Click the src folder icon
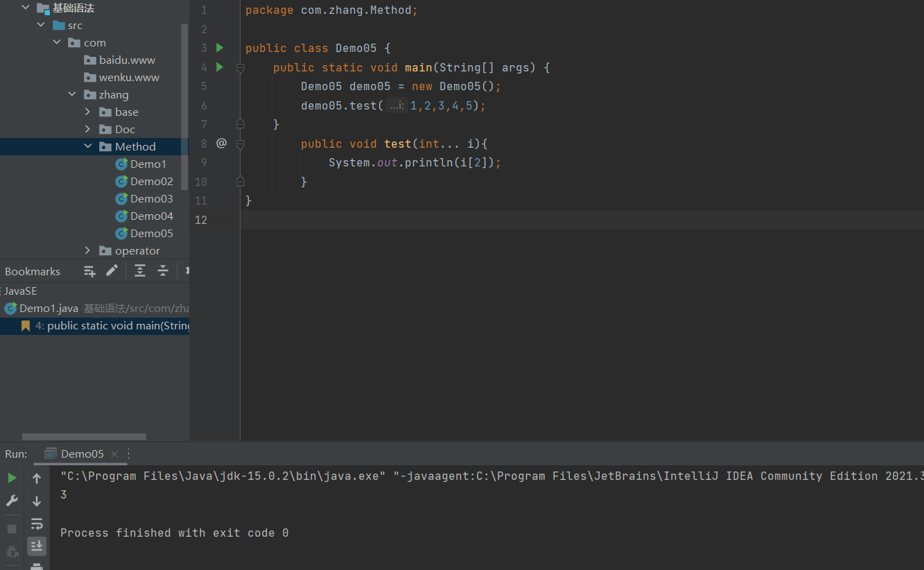The width and height of the screenshot is (924, 570). pyautogui.click(x=58, y=25)
